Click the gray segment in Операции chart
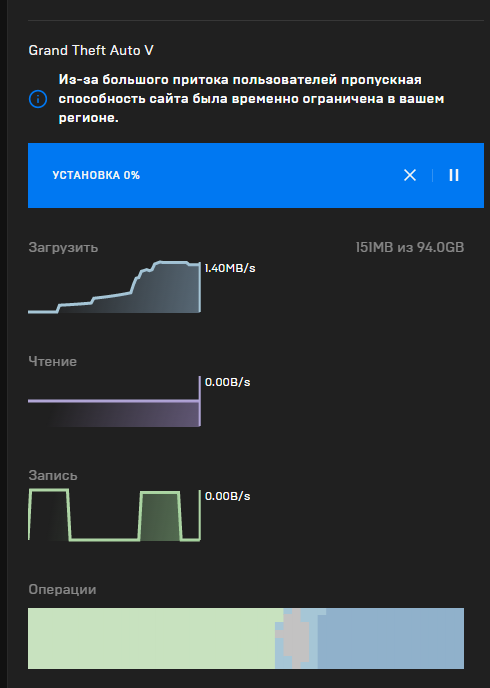Image resolution: width=490 pixels, height=688 pixels. coord(296,638)
